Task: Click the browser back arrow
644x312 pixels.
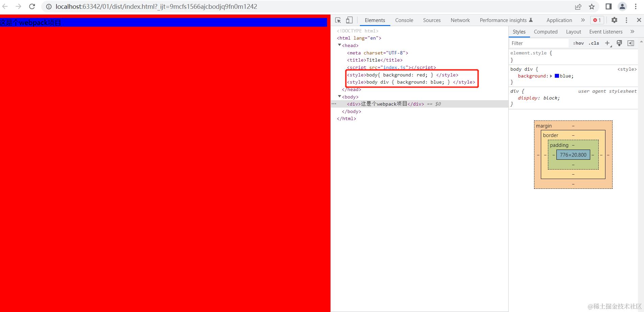Action: pyautogui.click(x=5, y=6)
